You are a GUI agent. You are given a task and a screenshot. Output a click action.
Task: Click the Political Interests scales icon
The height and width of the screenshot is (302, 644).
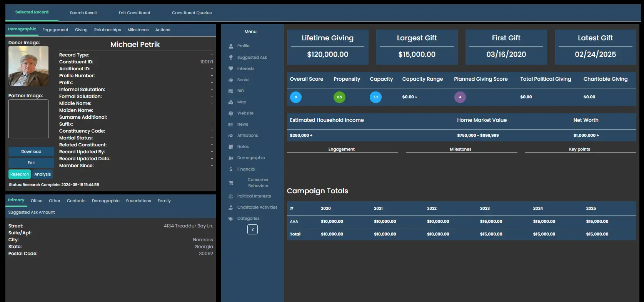coord(231,196)
